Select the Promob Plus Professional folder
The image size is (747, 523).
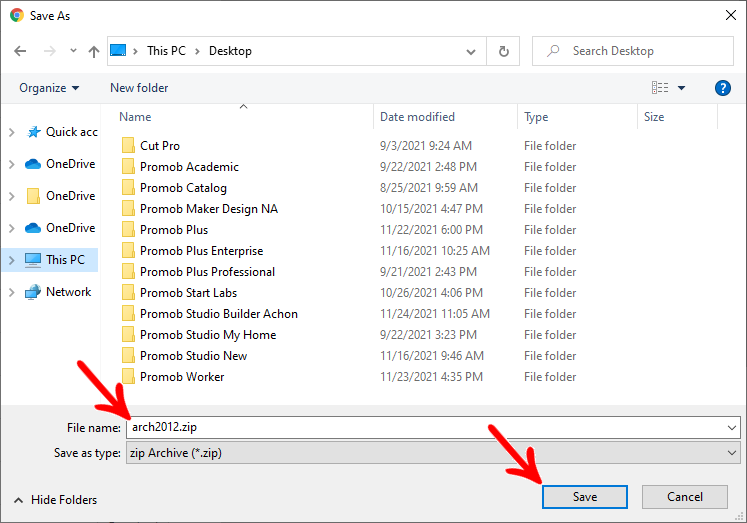tap(207, 272)
